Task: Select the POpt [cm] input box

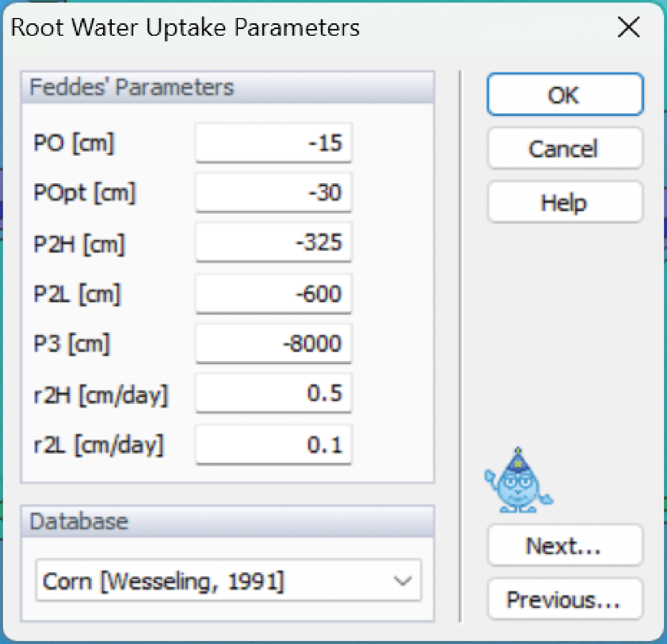Action: pos(274,193)
